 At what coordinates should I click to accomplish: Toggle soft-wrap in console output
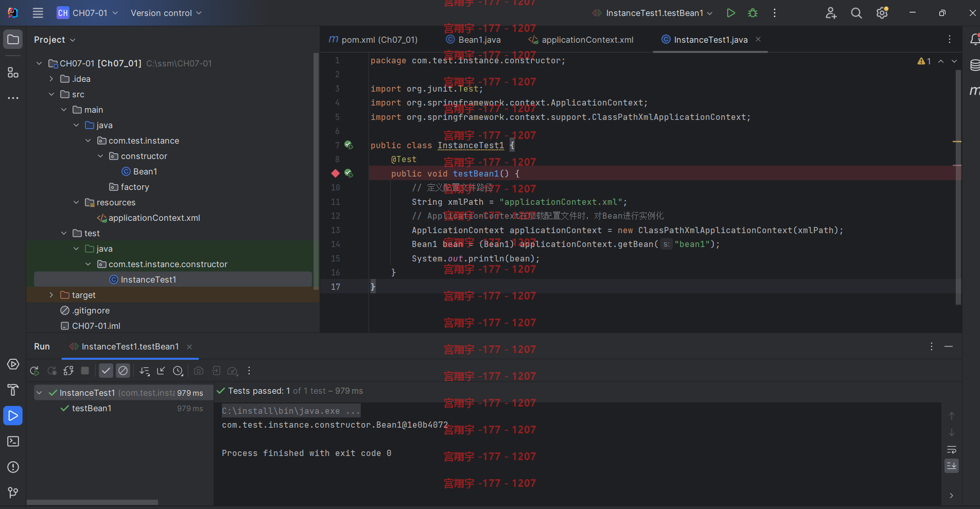pos(952,449)
